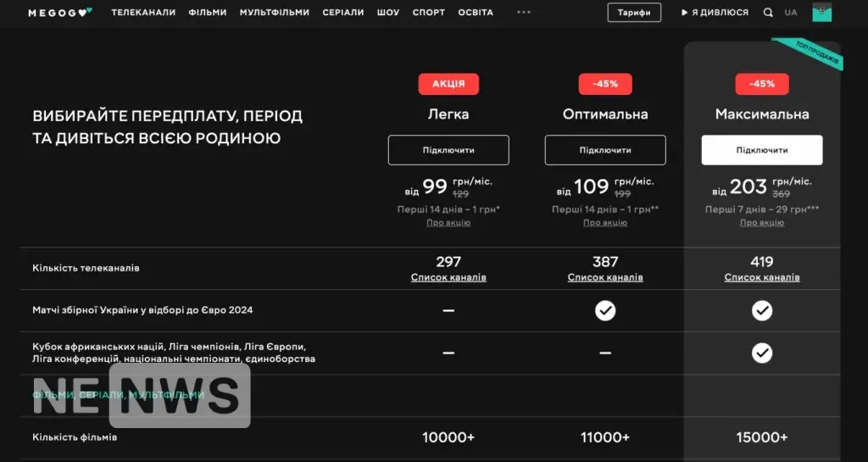Viewport: 868px width, 462px height.
Task: Open the three-dots more menu
Action: pyautogui.click(x=524, y=12)
